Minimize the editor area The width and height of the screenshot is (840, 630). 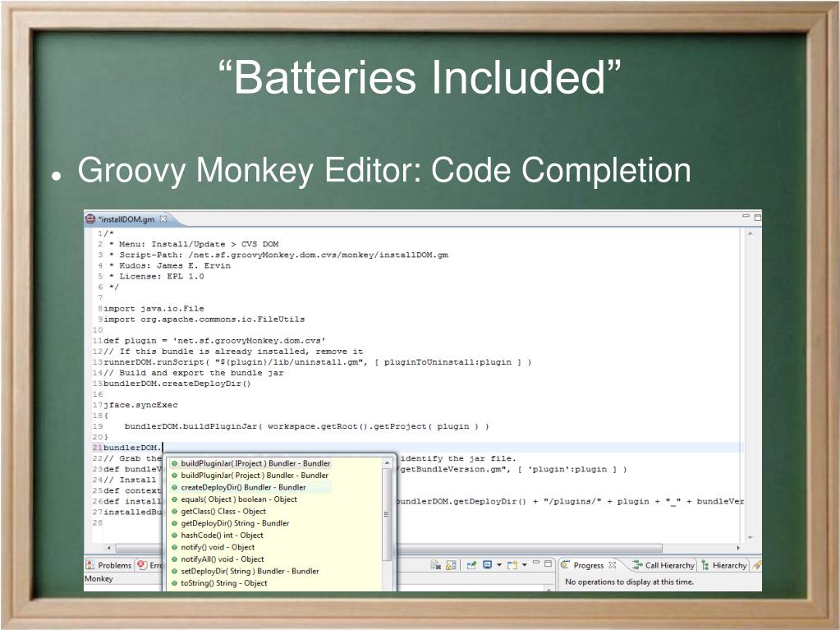[746, 216]
